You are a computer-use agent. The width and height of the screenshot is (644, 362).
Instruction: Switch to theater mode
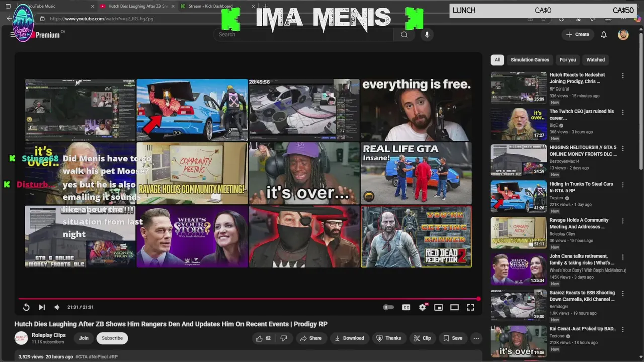point(454,307)
